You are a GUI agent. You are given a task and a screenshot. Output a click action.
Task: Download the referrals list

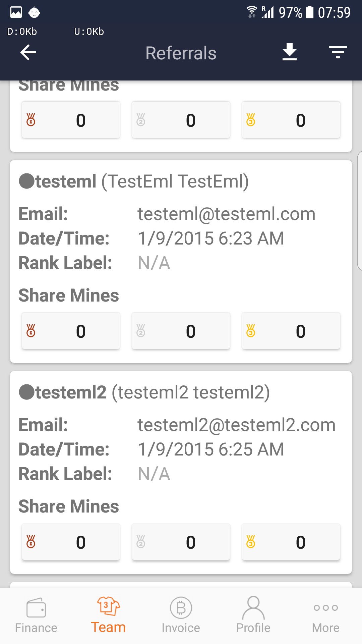click(x=290, y=52)
